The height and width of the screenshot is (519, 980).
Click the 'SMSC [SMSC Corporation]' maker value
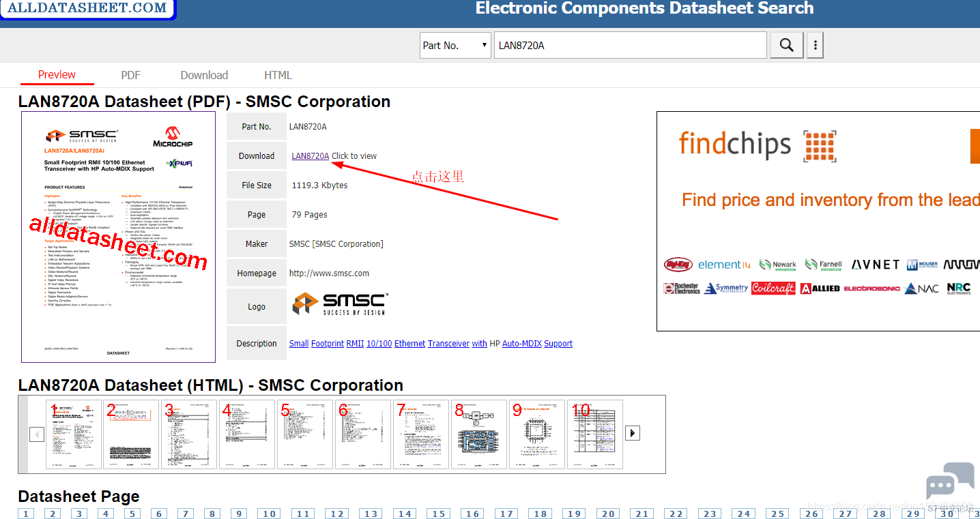click(x=336, y=244)
